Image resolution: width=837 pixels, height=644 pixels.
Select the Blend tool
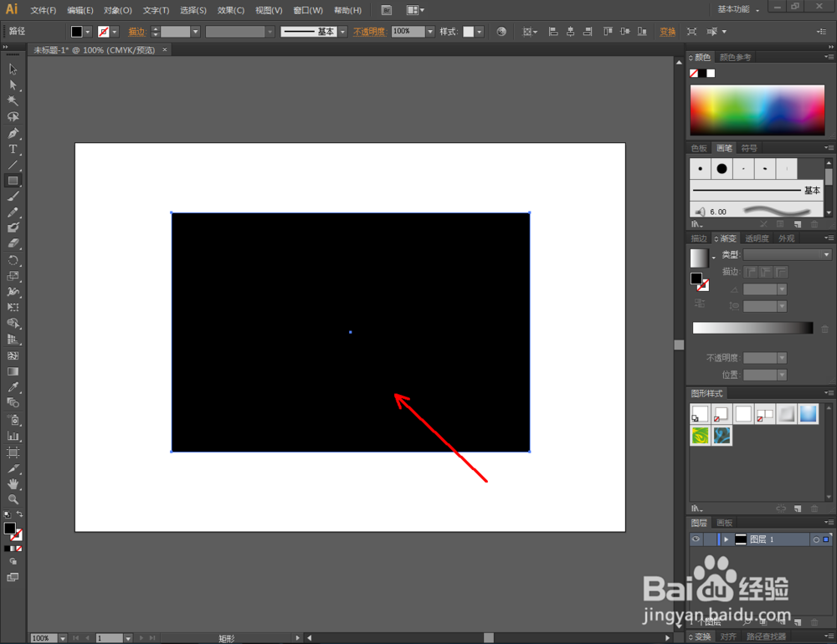pyautogui.click(x=13, y=403)
